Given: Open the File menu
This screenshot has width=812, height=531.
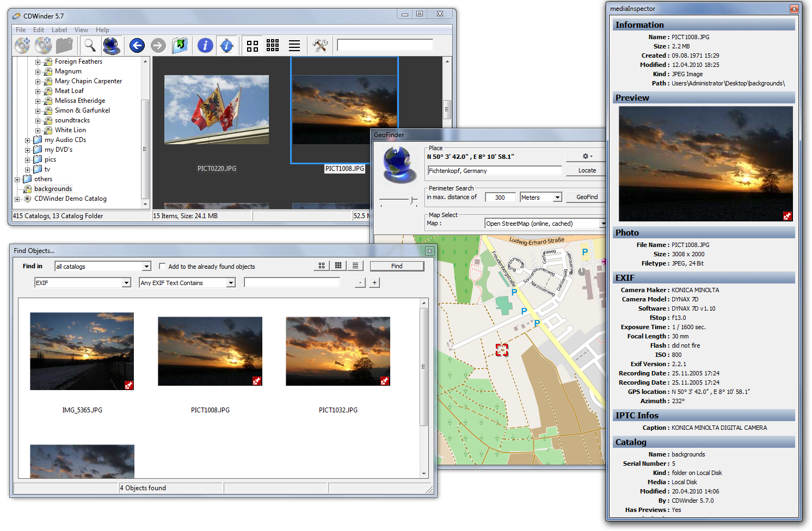Looking at the screenshot, I should click(21, 30).
